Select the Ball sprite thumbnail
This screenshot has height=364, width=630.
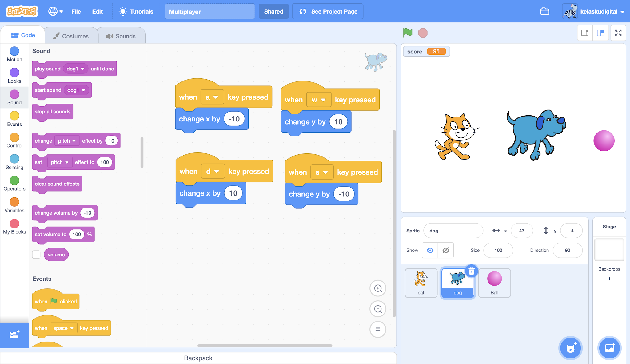(x=494, y=282)
